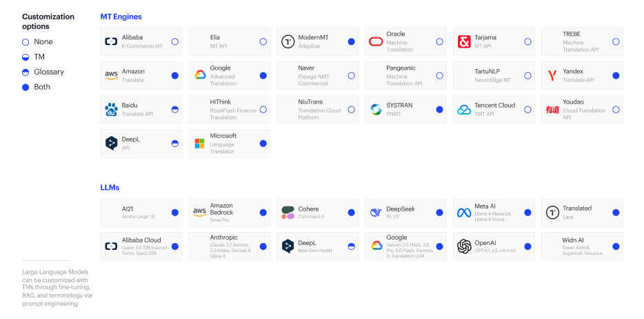Click the Google Gemini cloud logo in LLMs
The image size is (644, 319).
point(376,246)
